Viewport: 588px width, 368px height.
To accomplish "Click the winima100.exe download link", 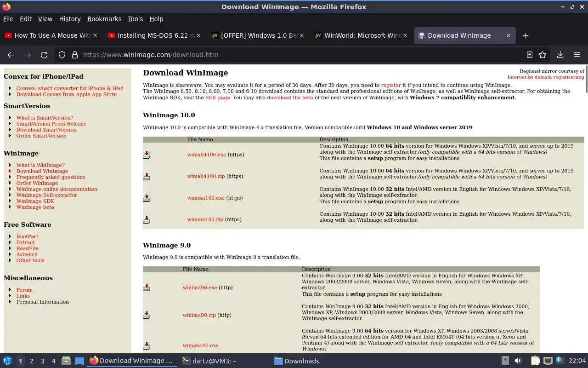I will pos(206,198).
